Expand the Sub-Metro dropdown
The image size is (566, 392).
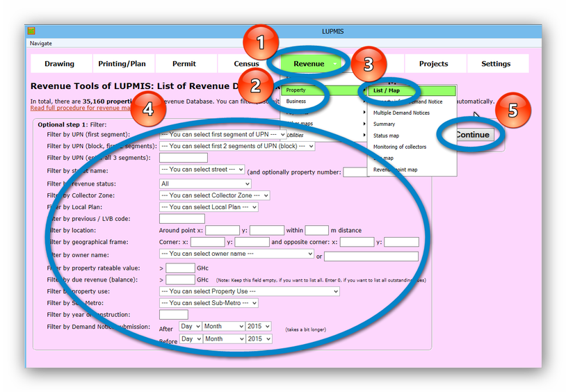[209, 303]
